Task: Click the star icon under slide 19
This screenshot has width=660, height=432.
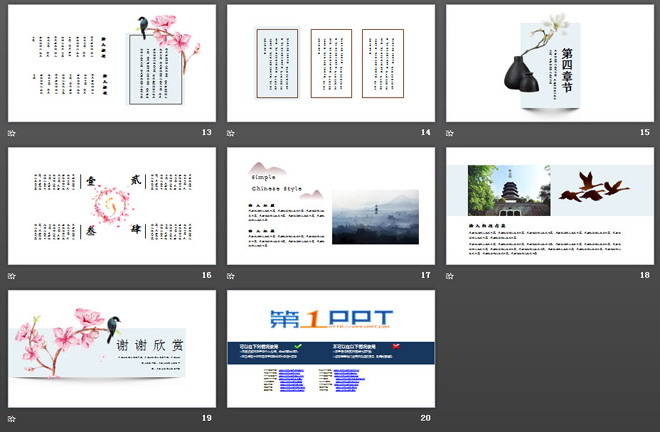Action: (x=12, y=416)
